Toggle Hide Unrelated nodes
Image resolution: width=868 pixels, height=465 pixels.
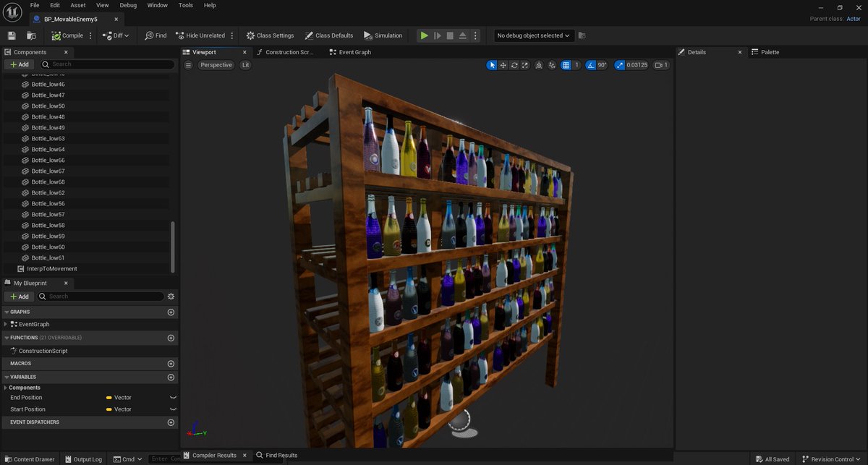[200, 35]
